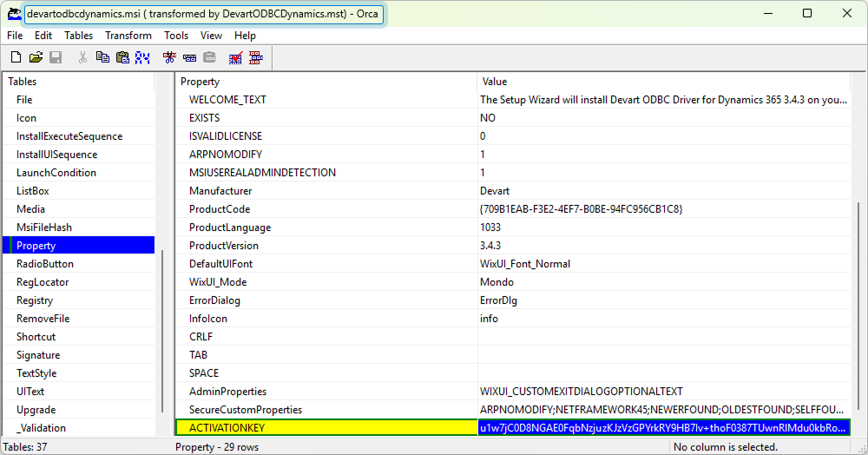Sort by the Property column header
The image size is (868, 455).
tap(326, 82)
